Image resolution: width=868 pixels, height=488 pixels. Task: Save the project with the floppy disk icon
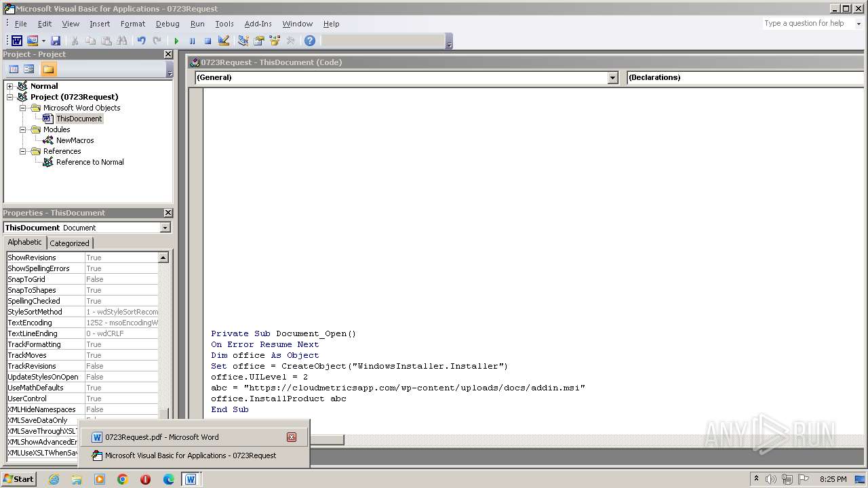click(x=56, y=41)
